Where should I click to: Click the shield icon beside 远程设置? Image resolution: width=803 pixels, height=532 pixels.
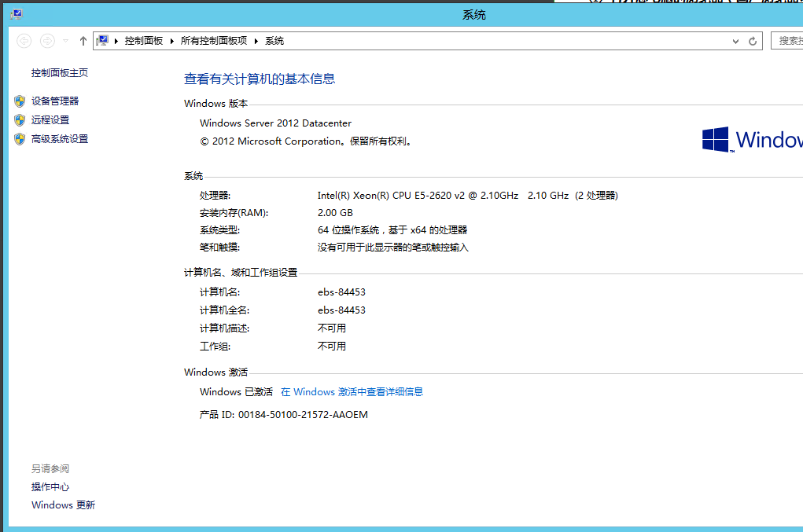[x=20, y=120]
